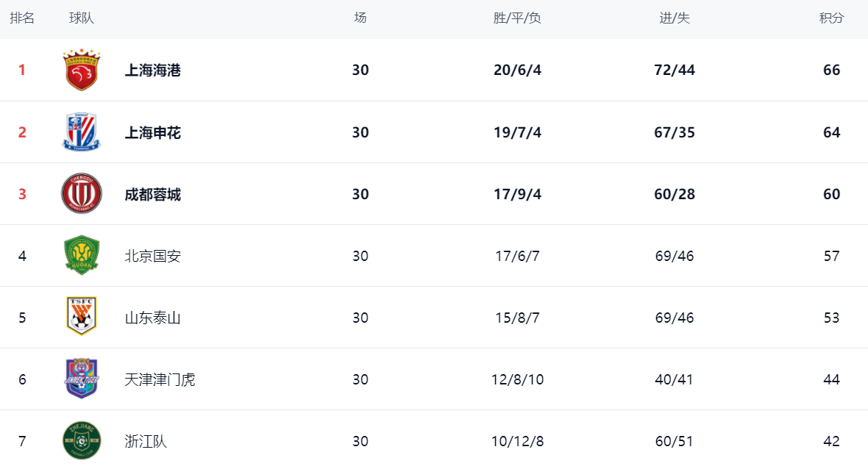This screenshot has width=868, height=469.
Task: Click the 上海申花 team crest
Action: pos(81,132)
